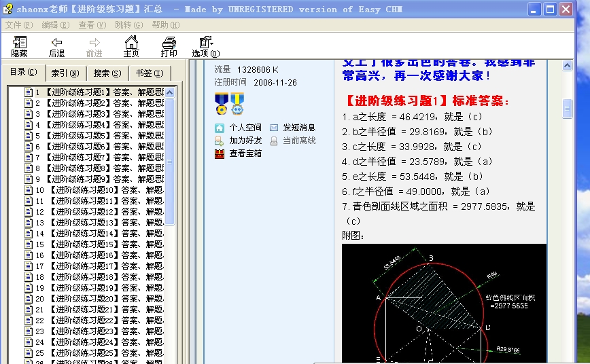
Task: Click the page icon beside topic 19
Action: pos(29,288)
